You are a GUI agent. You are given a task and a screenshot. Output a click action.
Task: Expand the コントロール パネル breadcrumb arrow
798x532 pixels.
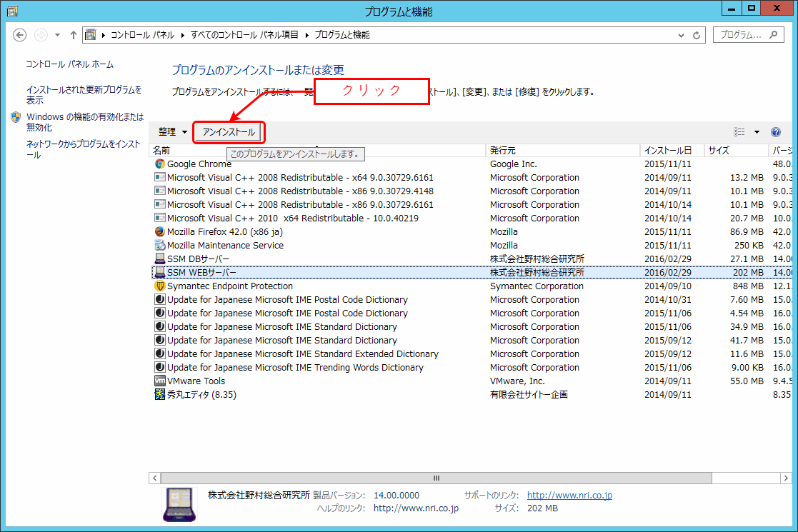coord(182,35)
